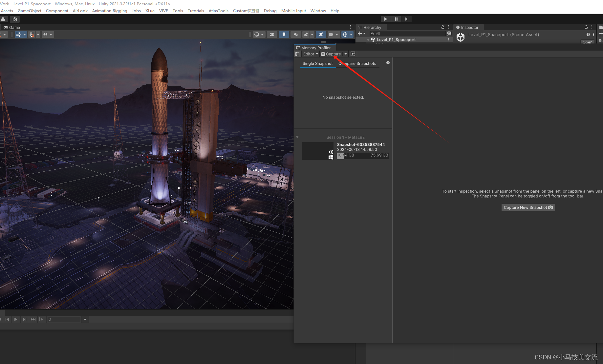Select the Snapshot-63853887544 thumbnail

317,151
